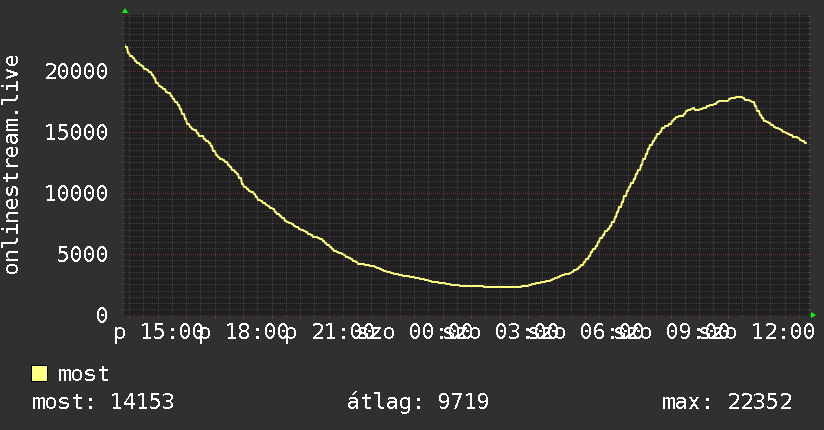824x430 pixels.
Task: Click the 'onlinestream.live' vertical axis title
Action: (x=12, y=165)
